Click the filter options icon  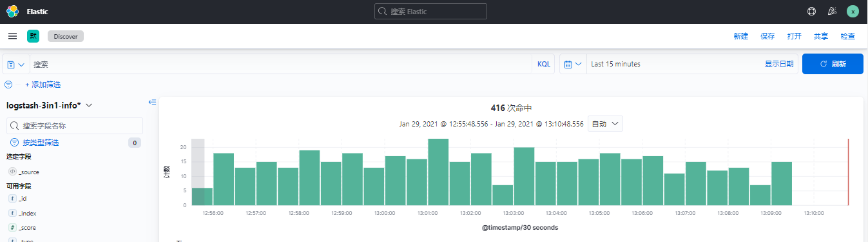(x=8, y=85)
